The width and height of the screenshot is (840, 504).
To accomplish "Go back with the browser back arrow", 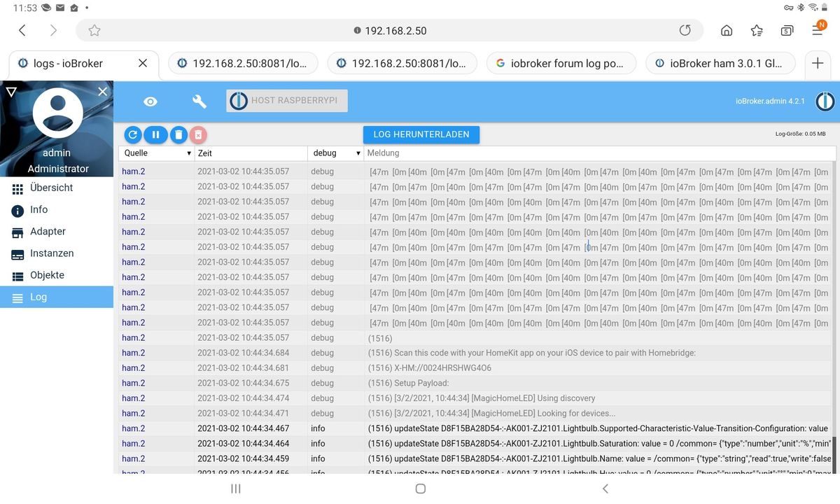I will [x=22, y=30].
